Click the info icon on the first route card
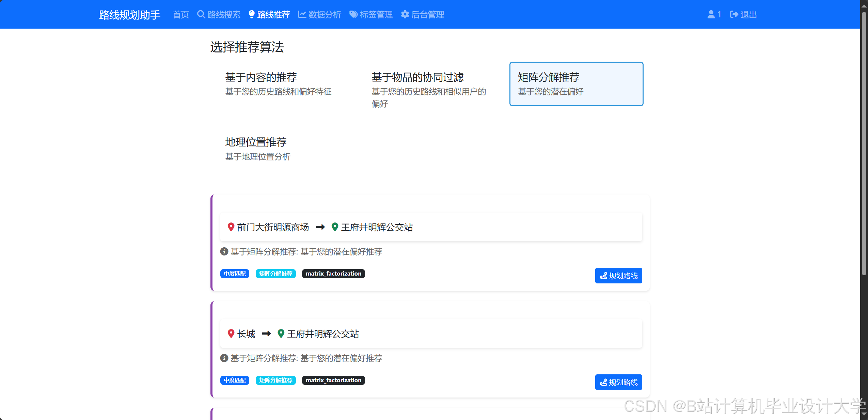This screenshot has height=420, width=868. [x=223, y=252]
